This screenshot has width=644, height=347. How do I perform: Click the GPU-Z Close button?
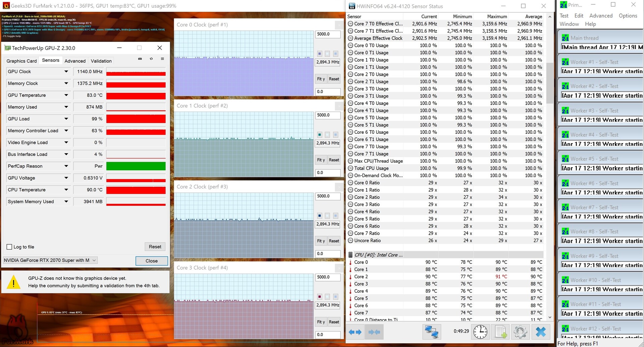click(152, 261)
